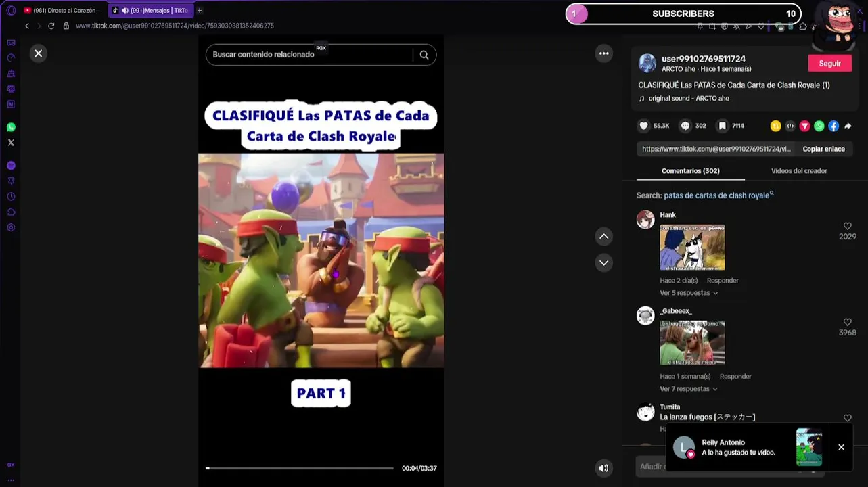Like Tumita's comment
This screenshot has height=487, width=868.
(x=847, y=418)
